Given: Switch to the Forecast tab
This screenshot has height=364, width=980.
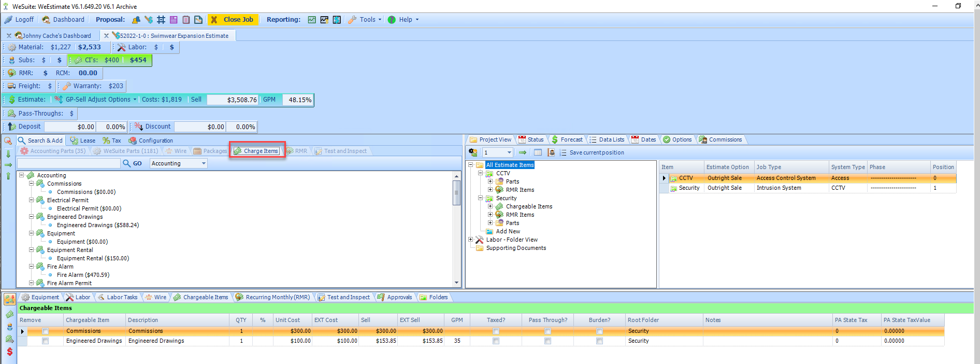Looking at the screenshot, I should pos(567,139).
